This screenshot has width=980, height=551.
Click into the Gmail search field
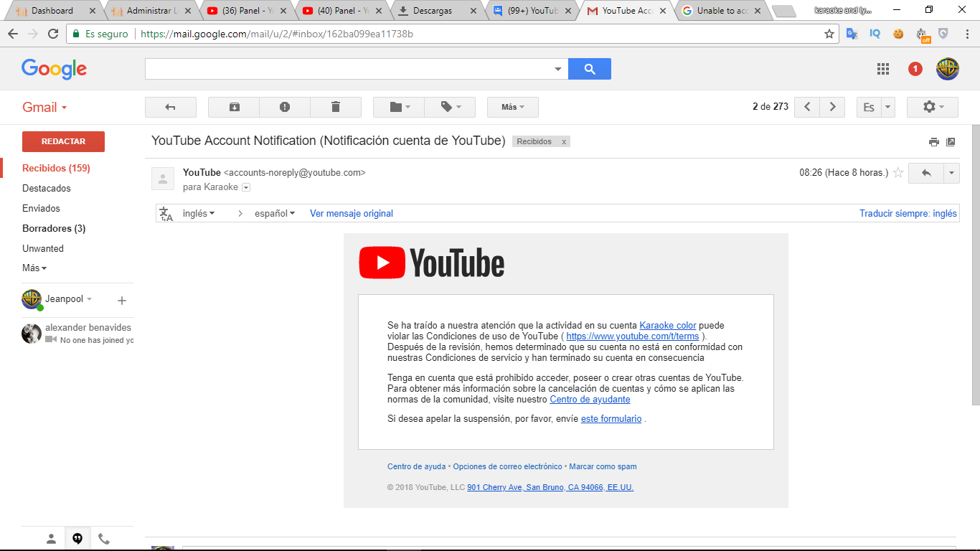coord(348,69)
